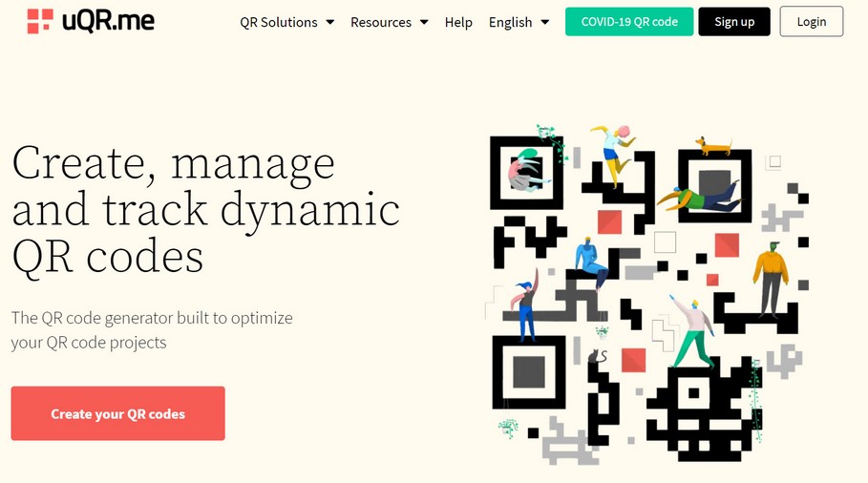Image resolution: width=868 pixels, height=483 pixels.
Task: Click the Login button
Action: pyautogui.click(x=811, y=21)
